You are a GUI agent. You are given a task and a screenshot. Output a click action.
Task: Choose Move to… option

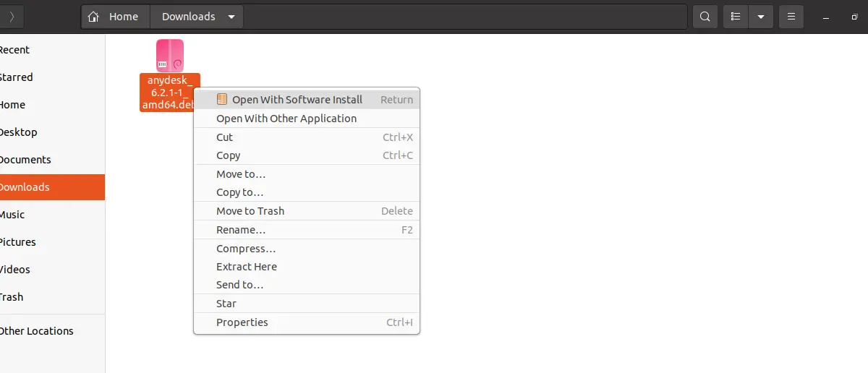pyautogui.click(x=307, y=174)
